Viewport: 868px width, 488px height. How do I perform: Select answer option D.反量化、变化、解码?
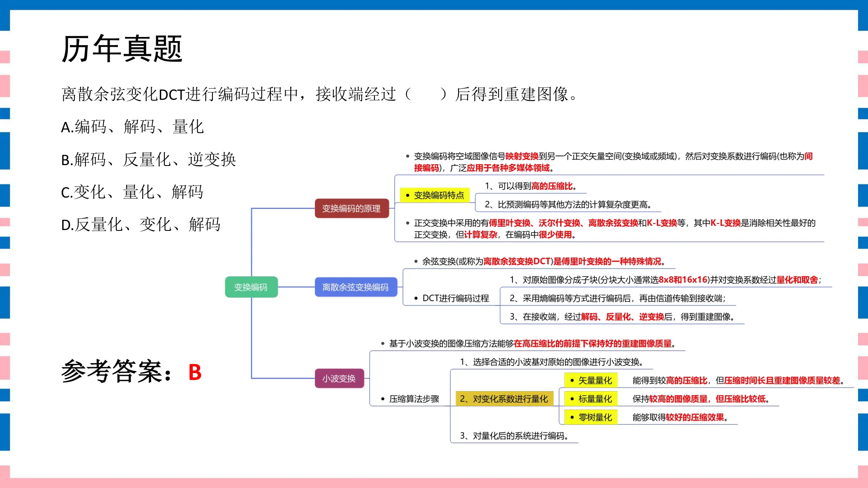point(141,225)
